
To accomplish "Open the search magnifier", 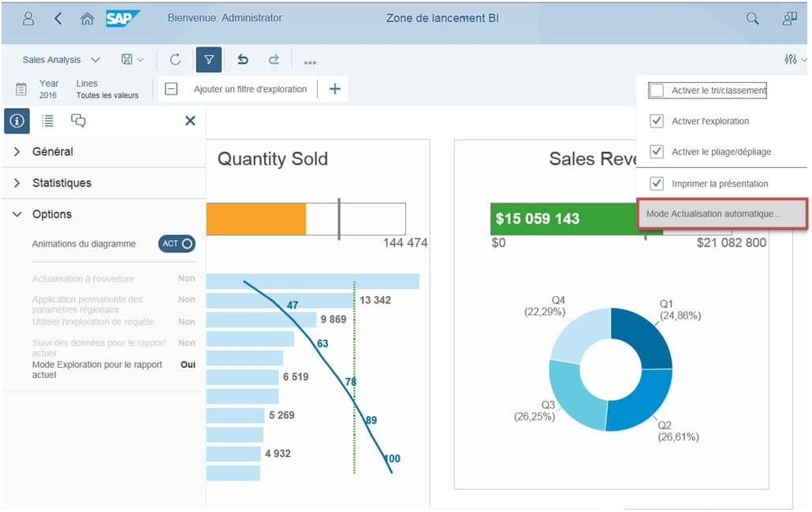I will (752, 19).
